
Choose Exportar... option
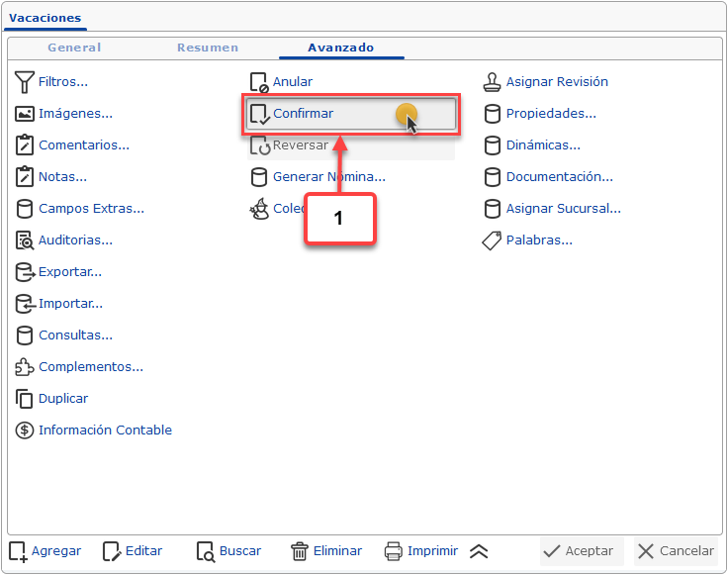pyautogui.click(x=70, y=272)
